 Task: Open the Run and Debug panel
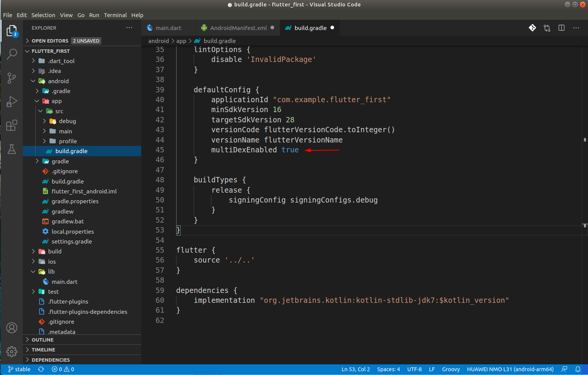(x=12, y=101)
